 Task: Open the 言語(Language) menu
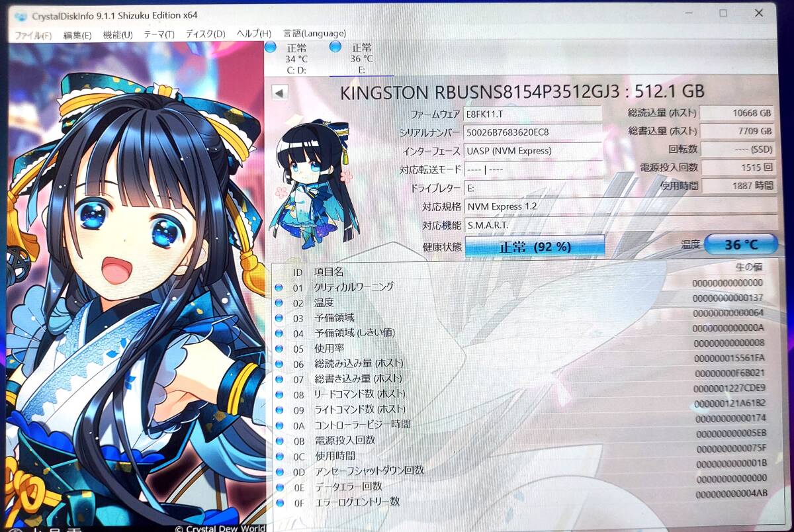[314, 33]
